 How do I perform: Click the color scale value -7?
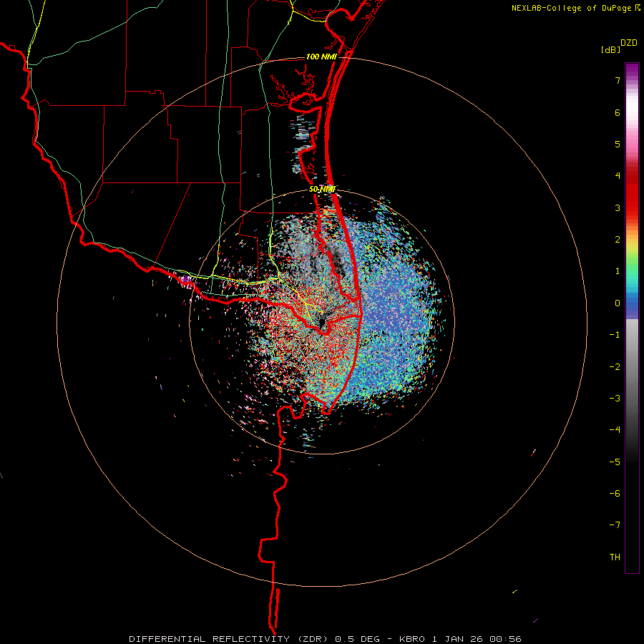pyautogui.click(x=615, y=525)
